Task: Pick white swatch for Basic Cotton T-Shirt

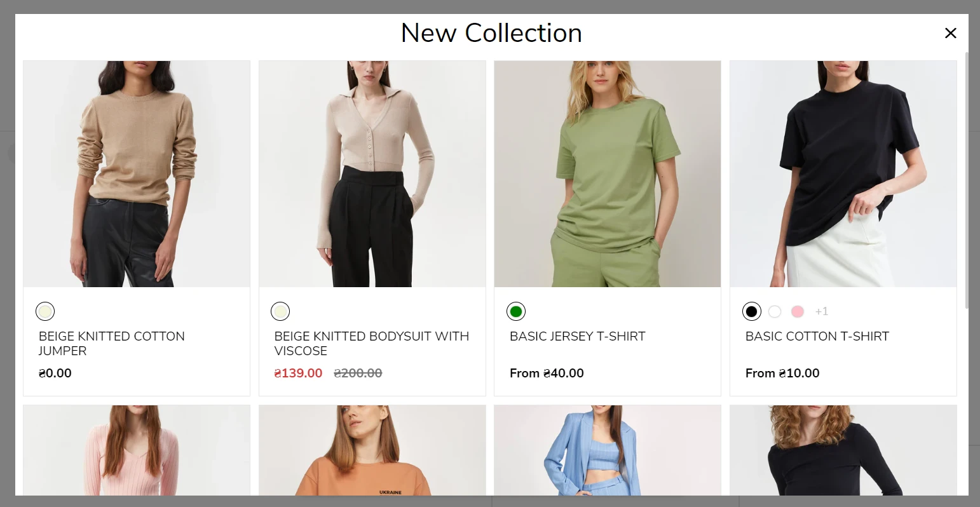Action: (775, 311)
